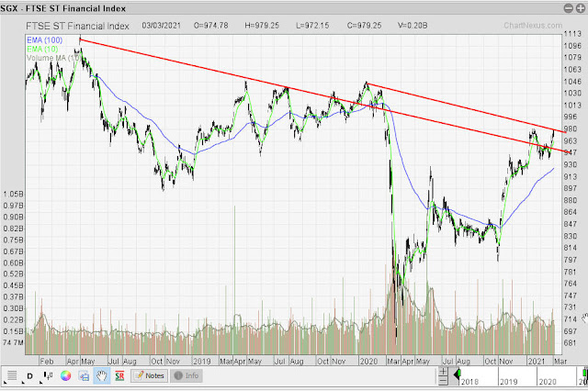Select the hand pan tool

pyautogui.click(x=101, y=375)
